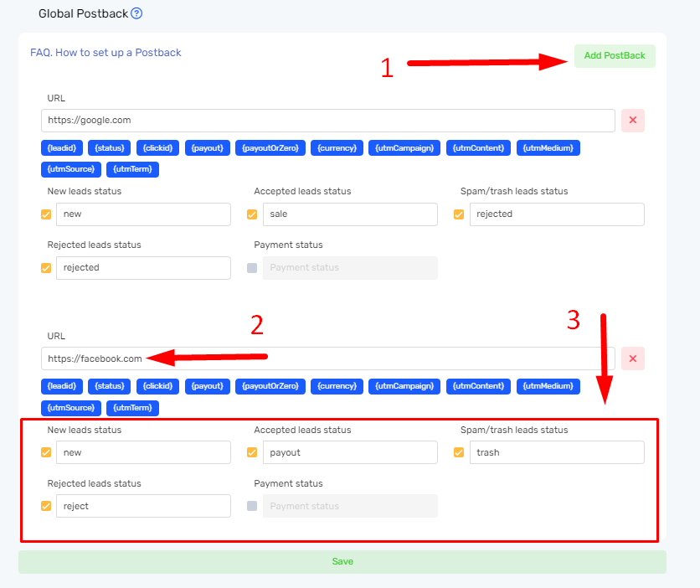
Task: Add {currency} tag to second postback URL
Action: 337,386
